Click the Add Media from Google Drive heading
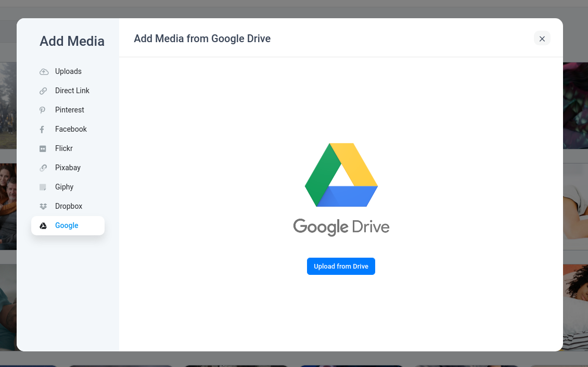Image resolution: width=588 pixels, height=367 pixels. click(x=202, y=39)
